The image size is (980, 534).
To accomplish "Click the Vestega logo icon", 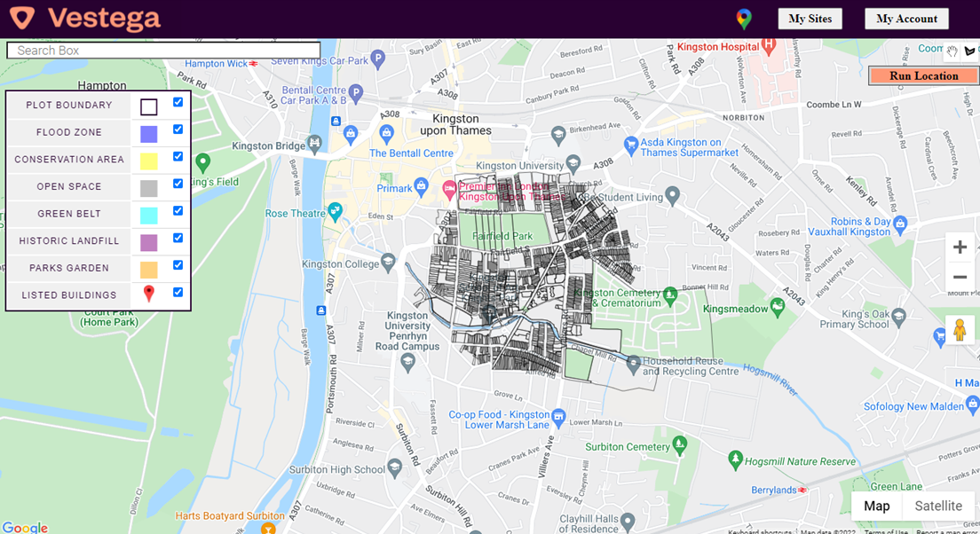I will 22,18.
